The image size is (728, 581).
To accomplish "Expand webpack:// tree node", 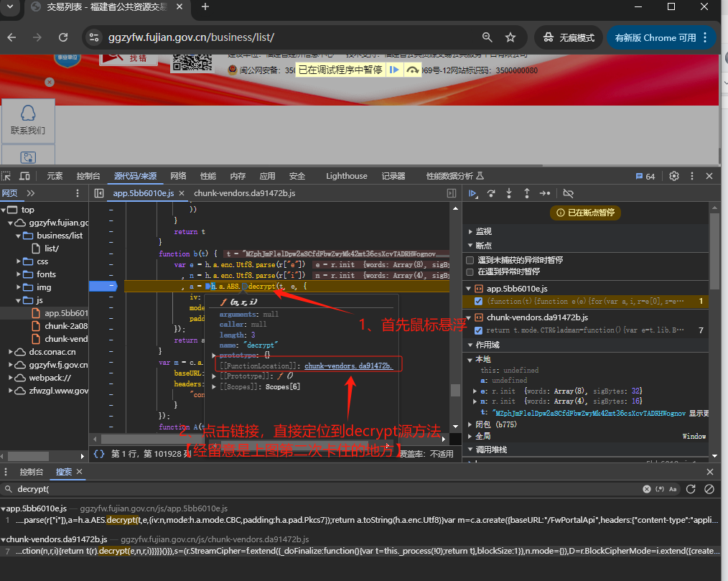I will 11,378.
